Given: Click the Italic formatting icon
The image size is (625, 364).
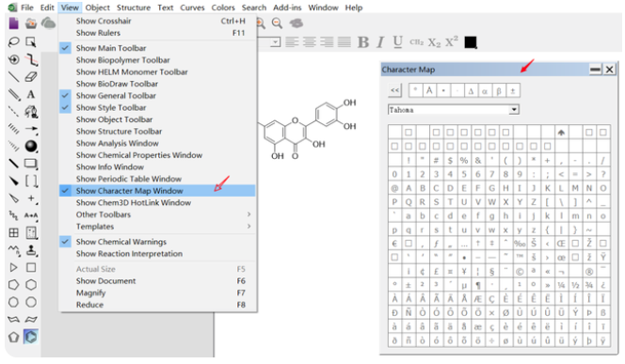Looking at the screenshot, I should point(380,41).
